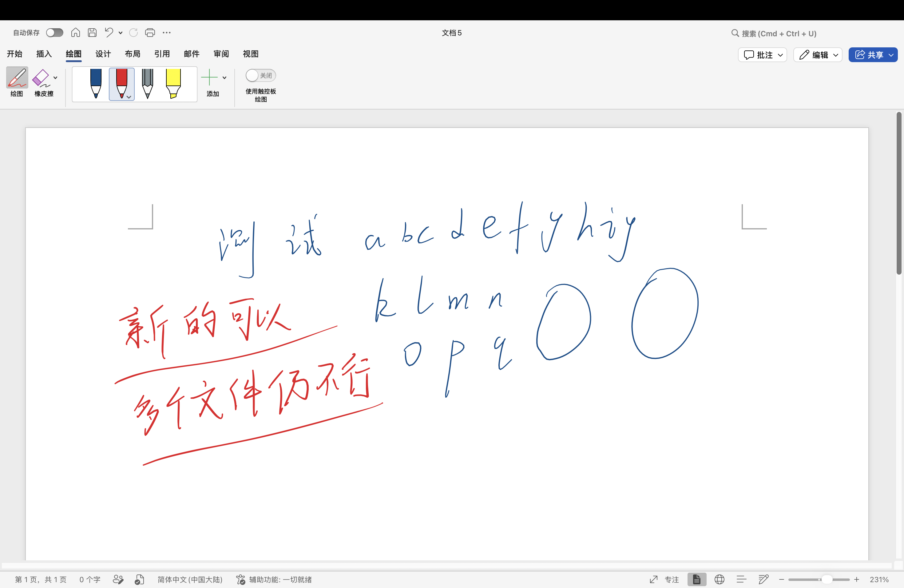Click the search field 搜索
The height and width of the screenshot is (588, 904).
coord(774,34)
